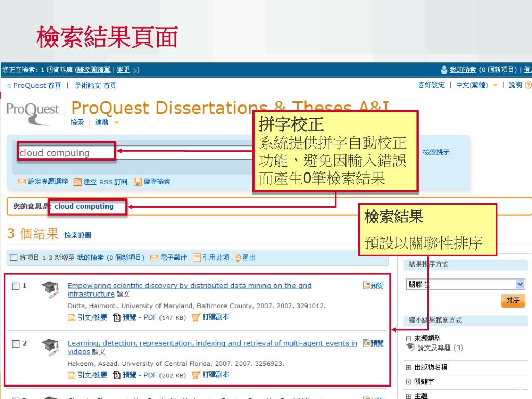Click the 排序 sort button
This screenshot has height=399, width=532.
point(513,300)
